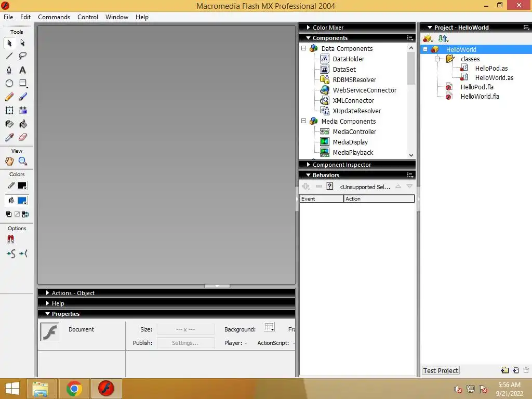Select the Lasso tool
Screen dimensions: 532x399
23,56
